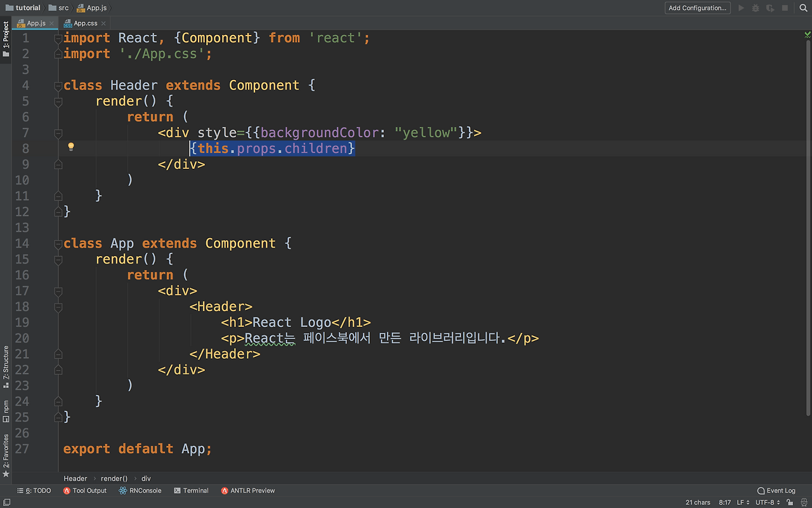Click the fold end marker on line 25
The height and width of the screenshot is (508, 812).
[x=58, y=417]
